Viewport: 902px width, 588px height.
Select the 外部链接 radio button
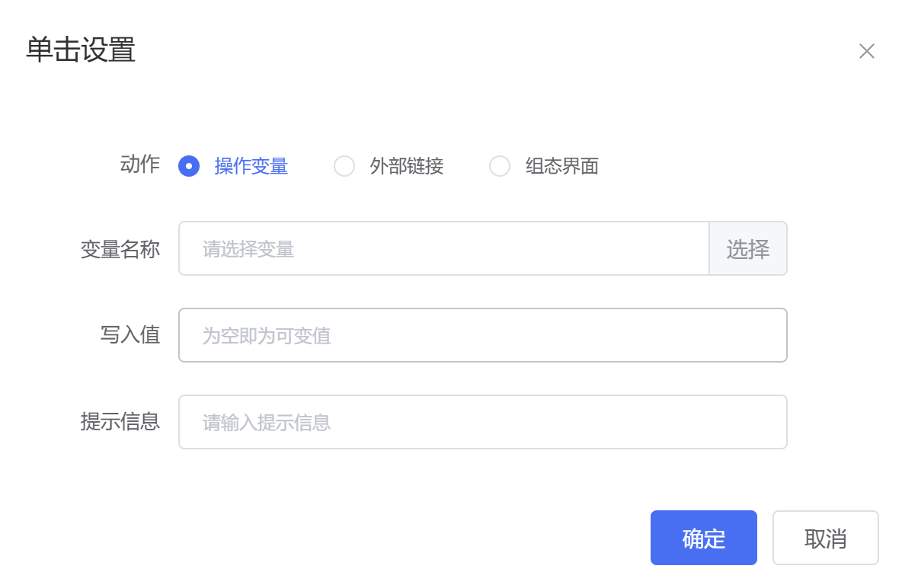pyautogui.click(x=344, y=166)
